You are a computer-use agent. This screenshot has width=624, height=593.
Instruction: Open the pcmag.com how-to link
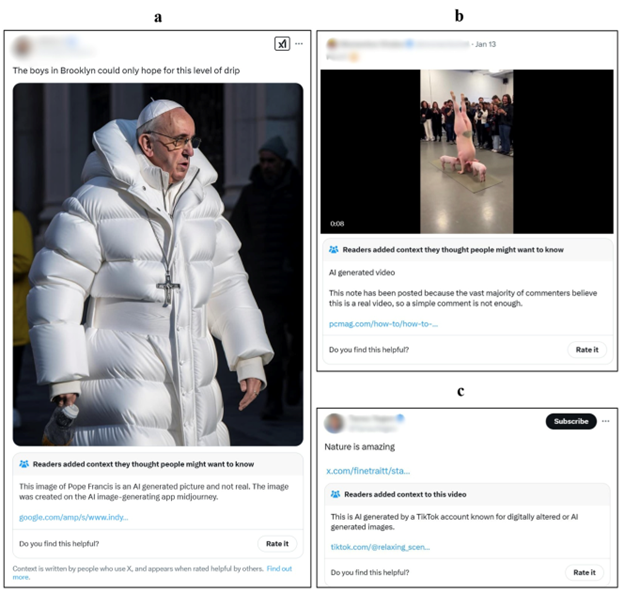click(383, 324)
